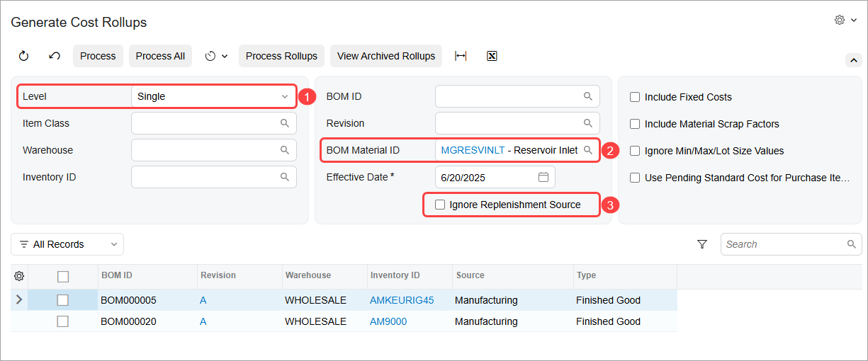This screenshot has height=361, width=868.
Task: Check Include Material Scrap Factors
Action: [635, 124]
